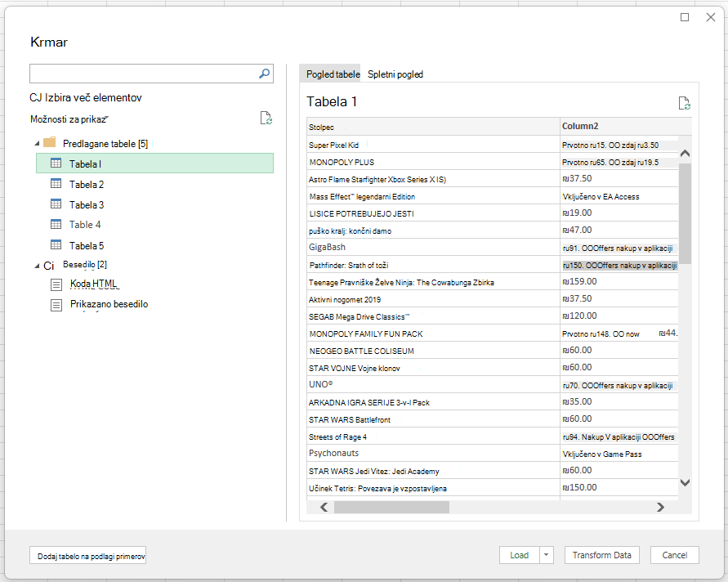Select Tabela 2 in the tree
Image resolution: width=728 pixels, height=582 pixels.
87,185
